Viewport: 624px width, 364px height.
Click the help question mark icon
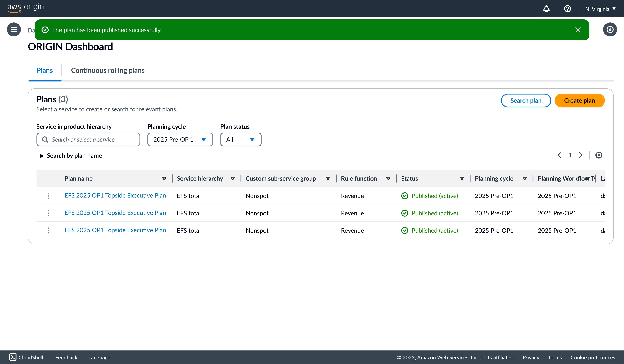[567, 9]
